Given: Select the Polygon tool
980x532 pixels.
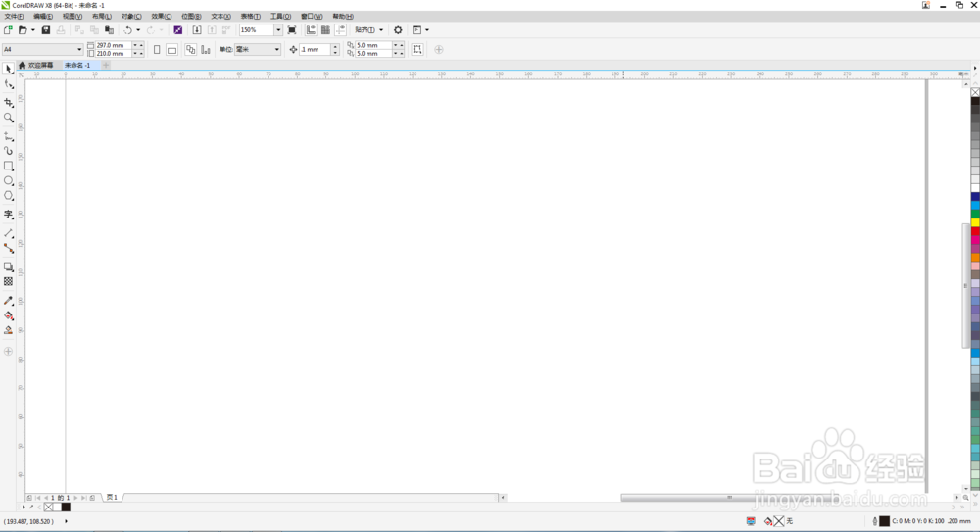Looking at the screenshot, I should pyautogui.click(x=8, y=196).
